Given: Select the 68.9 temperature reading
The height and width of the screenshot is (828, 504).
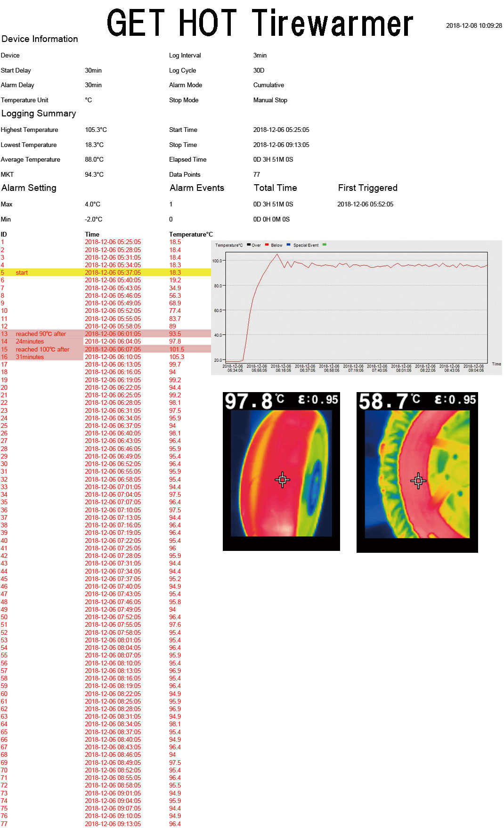Looking at the screenshot, I should point(175,303).
